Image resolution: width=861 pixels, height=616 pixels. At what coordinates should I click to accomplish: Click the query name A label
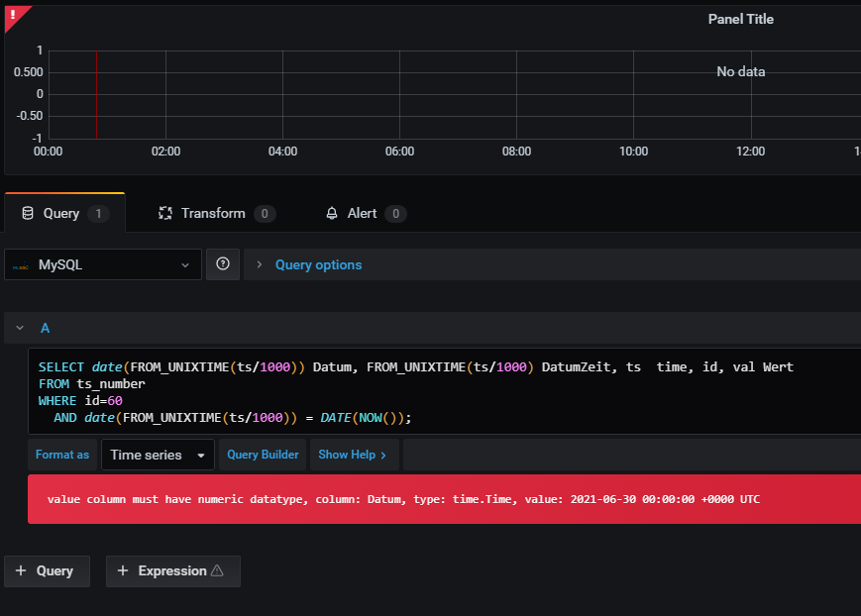point(45,328)
